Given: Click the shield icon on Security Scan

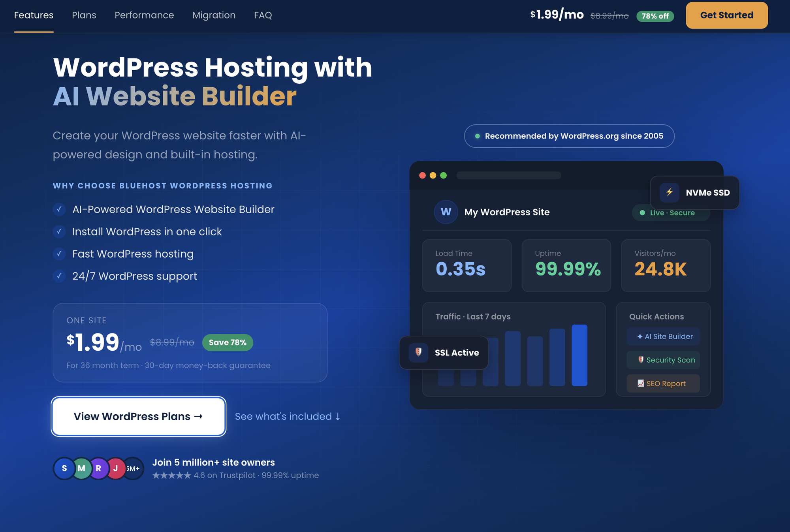Looking at the screenshot, I should point(641,360).
